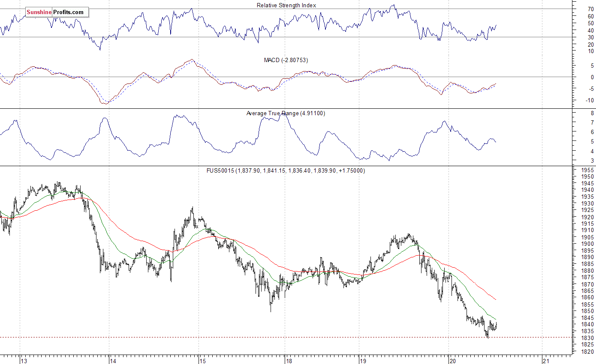The image size is (596, 364).
Task: Click ATR level 3 on the axis
Action: [x=592, y=161]
